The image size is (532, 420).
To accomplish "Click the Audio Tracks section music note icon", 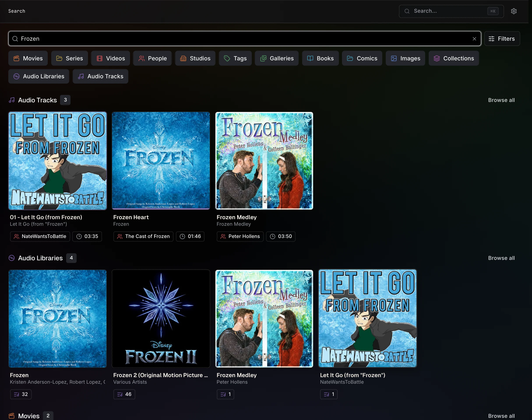I will 12,100.
